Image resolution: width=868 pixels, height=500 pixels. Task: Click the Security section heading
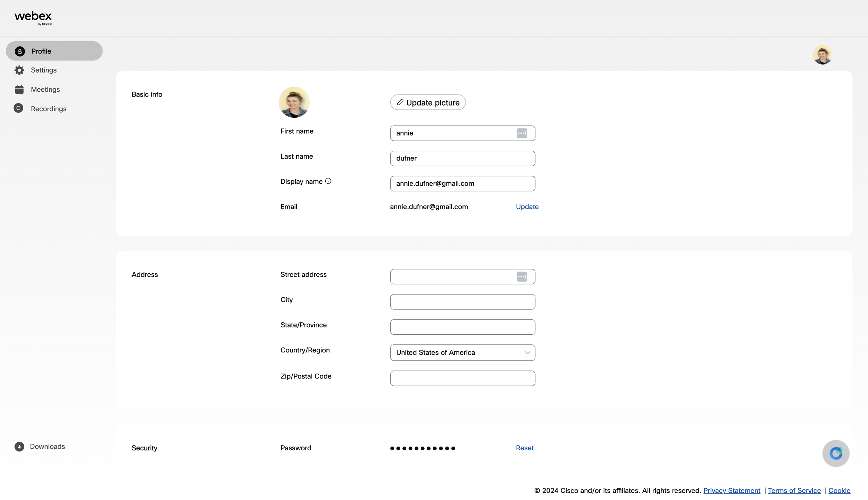coord(144,448)
